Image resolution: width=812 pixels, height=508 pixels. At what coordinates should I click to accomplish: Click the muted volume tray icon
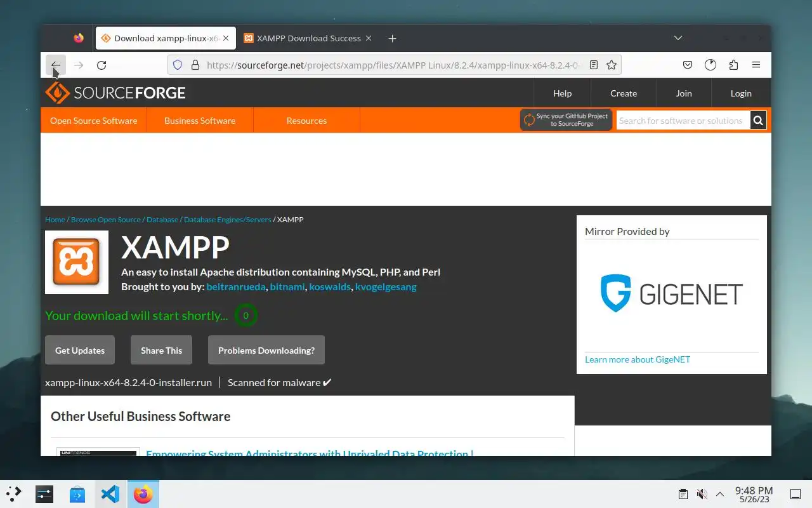point(702,494)
